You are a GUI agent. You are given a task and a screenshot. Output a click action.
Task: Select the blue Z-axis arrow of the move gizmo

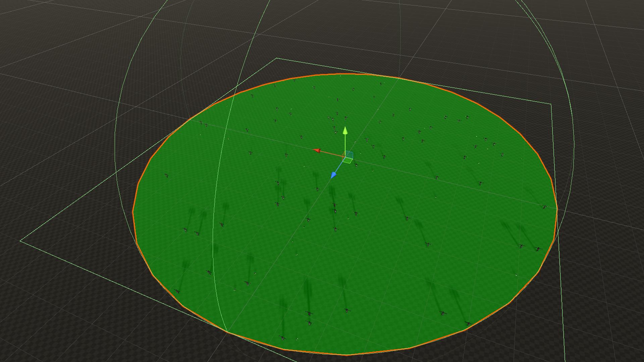(333, 175)
